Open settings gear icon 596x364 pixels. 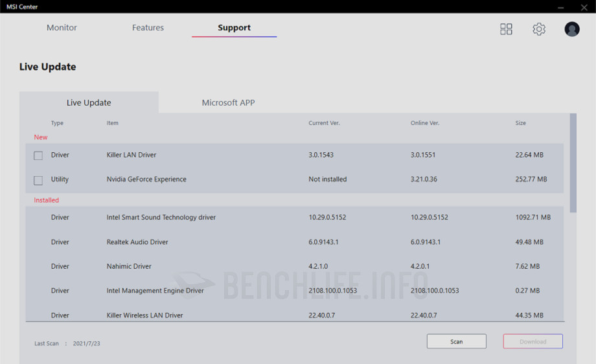coord(538,29)
